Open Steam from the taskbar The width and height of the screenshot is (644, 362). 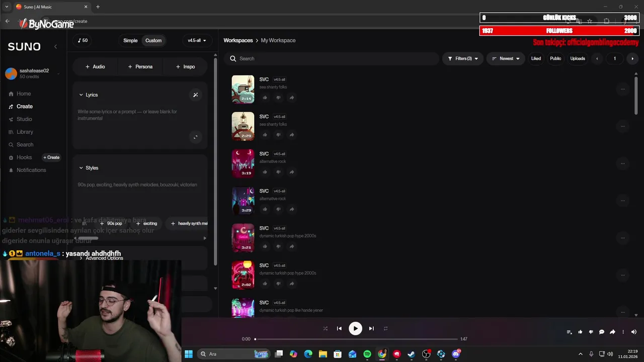tap(411, 354)
